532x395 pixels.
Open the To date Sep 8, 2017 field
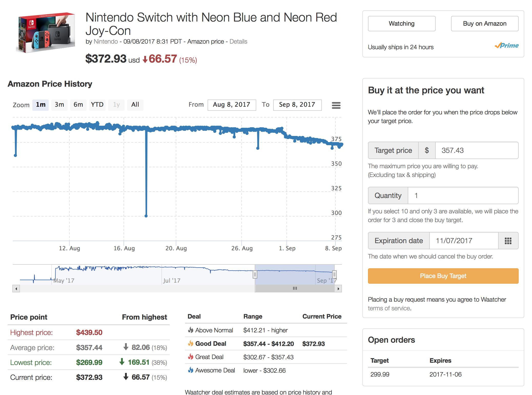(x=297, y=105)
